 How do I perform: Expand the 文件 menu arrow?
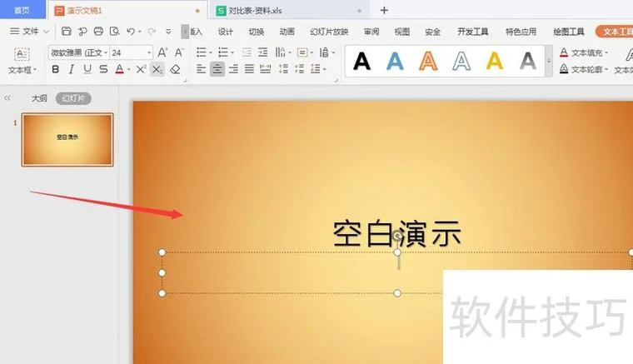[x=47, y=32]
